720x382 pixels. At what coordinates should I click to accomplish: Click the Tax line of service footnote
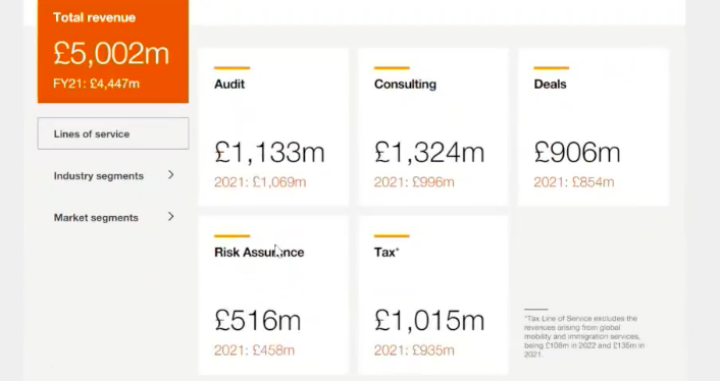pos(585,336)
